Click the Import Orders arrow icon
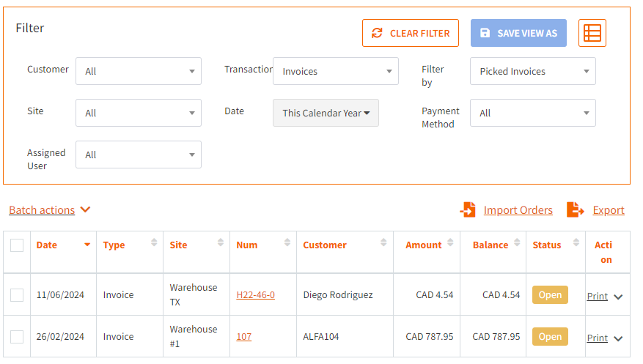The height and width of the screenshot is (364, 643). click(468, 209)
